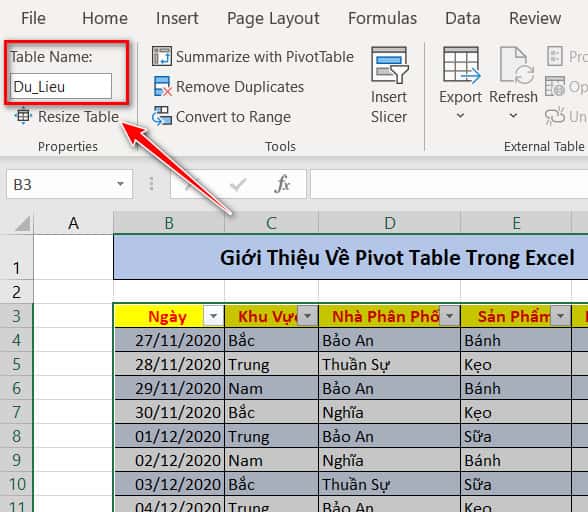
Task: Open the Name Box dropdown arrow
Action: pos(120,184)
